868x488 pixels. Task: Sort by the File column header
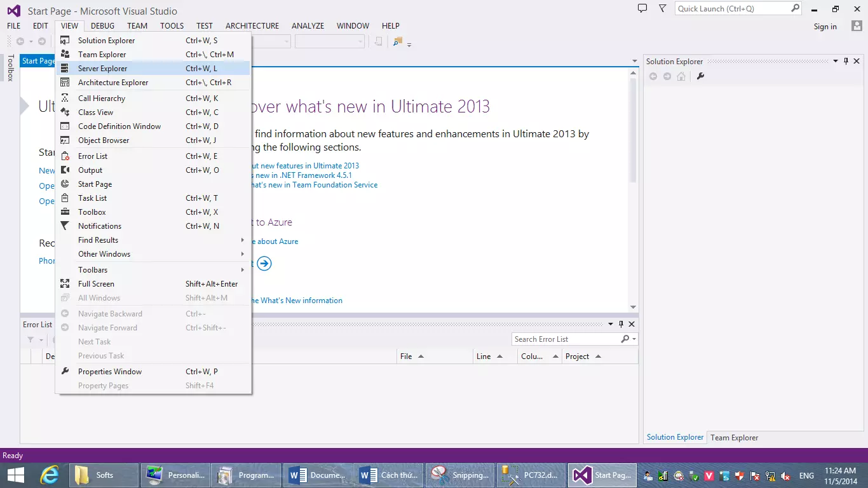(435, 356)
